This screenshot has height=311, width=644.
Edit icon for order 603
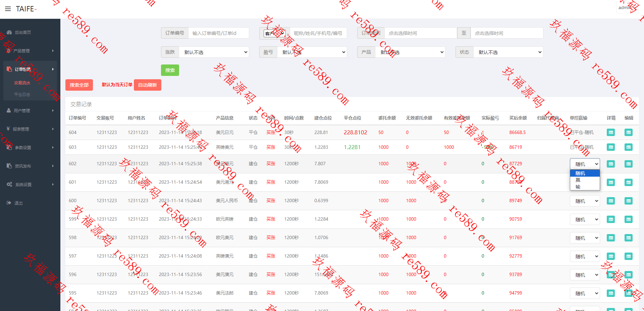pos(629,147)
